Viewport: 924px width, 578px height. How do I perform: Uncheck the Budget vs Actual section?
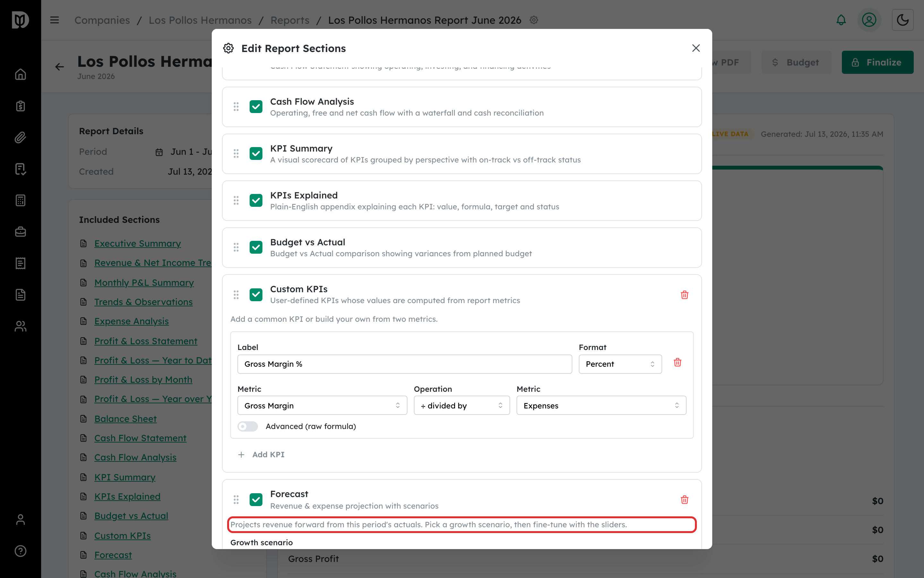click(256, 247)
